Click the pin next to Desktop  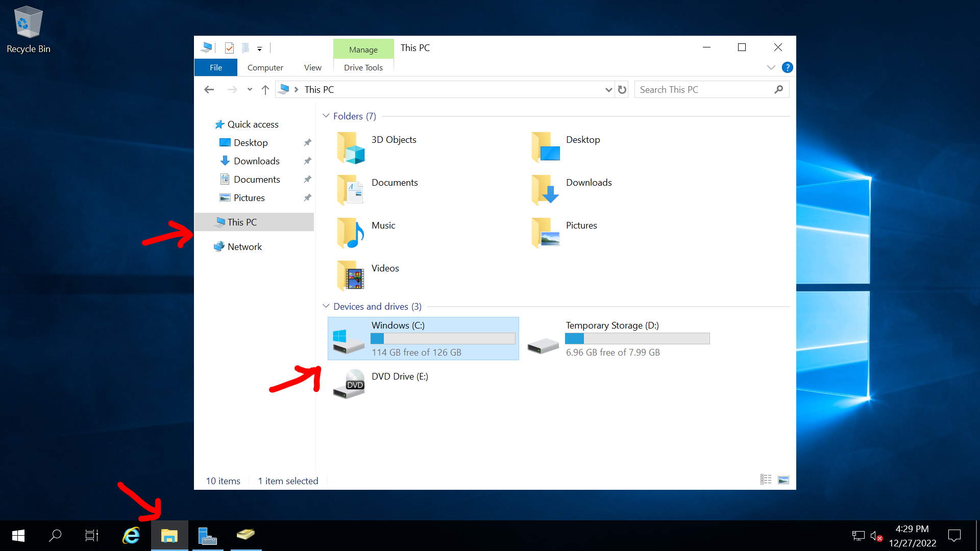coord(307,143)
